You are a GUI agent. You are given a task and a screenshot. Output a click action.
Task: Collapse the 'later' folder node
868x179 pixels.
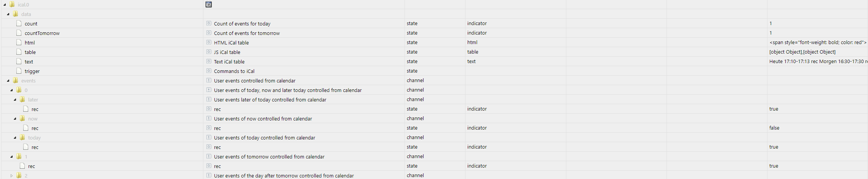coord(15,100)
